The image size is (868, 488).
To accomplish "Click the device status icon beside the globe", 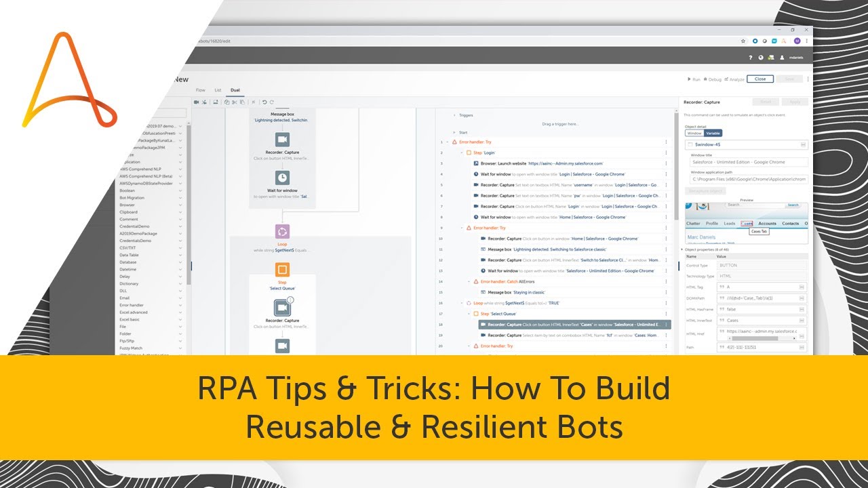I will [x=771, y=58].
